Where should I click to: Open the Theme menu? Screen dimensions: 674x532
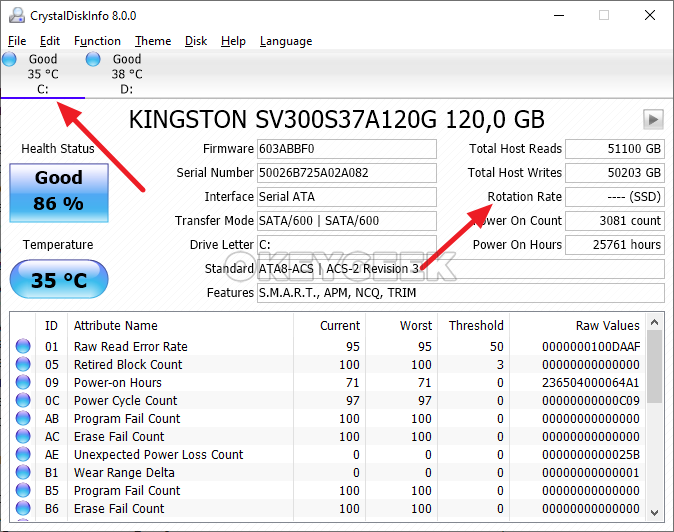[153, 41]
